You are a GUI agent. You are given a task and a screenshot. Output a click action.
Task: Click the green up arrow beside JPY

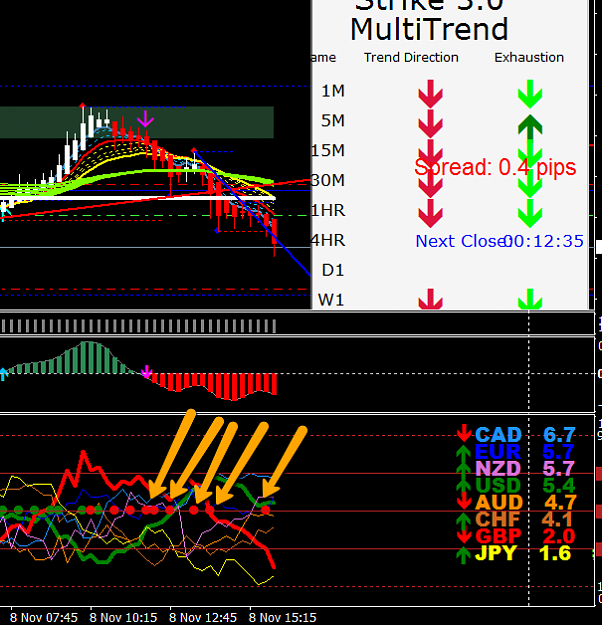[463, 555]
